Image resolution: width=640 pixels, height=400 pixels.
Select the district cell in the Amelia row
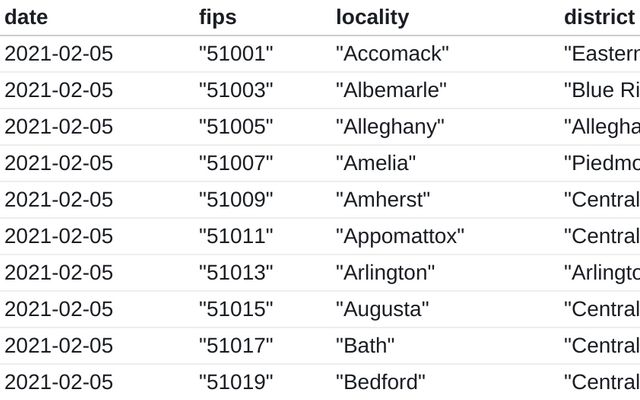tap(601, 163)
